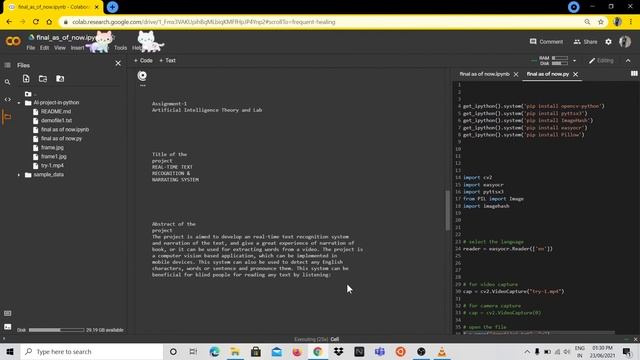This screenshot has width=640, height=360.
Task: Toggle the viewer pane layout icon
Action: click(x=634, y=73)
